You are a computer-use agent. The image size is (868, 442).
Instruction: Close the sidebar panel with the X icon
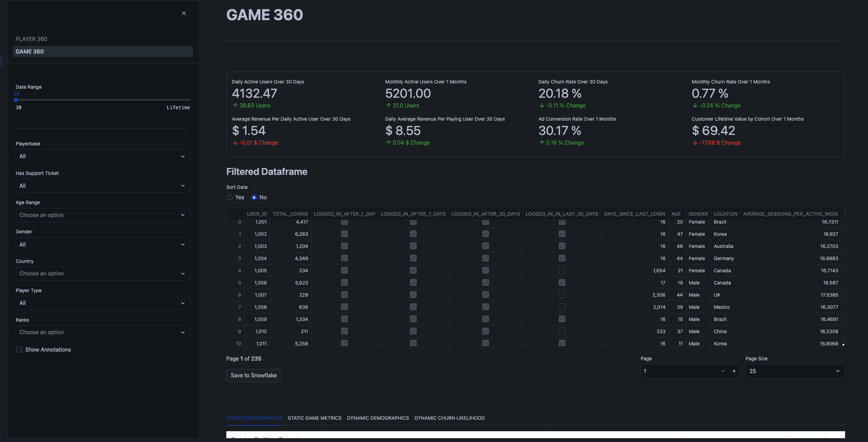click(x=184, y=13)
